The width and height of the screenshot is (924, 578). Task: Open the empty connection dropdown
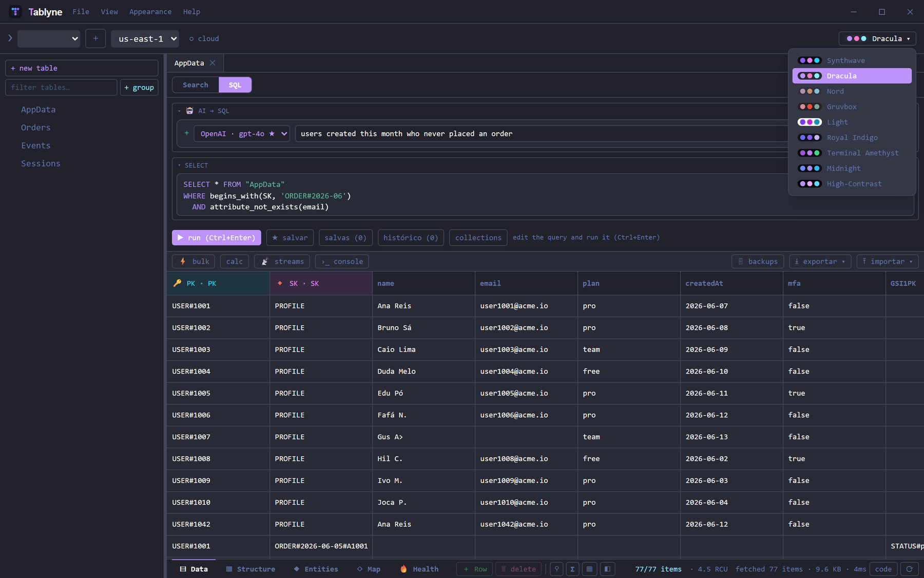(49, 39)
